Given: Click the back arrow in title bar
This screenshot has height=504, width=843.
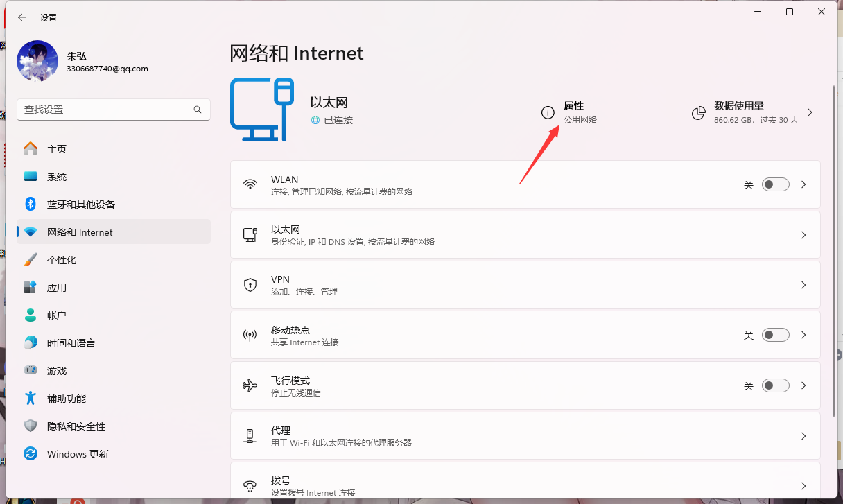Looking at the screenshot, I should (21, 17).
